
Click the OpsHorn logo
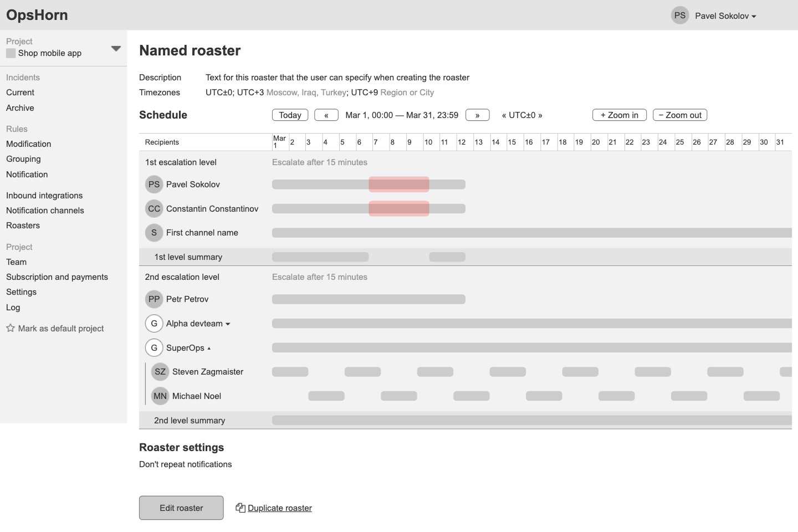click(x=37, y=15)
